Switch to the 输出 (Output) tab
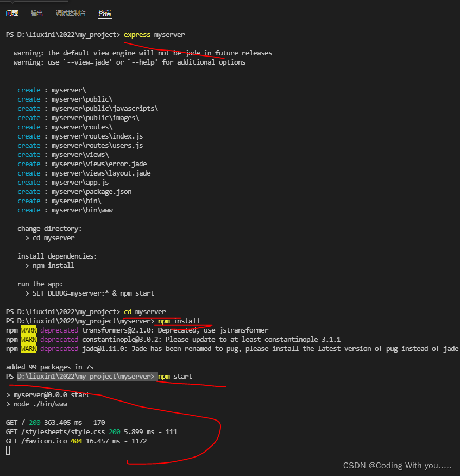Image resolution: width=460 pixels, height=476 pixels. (x=36, y=13)
